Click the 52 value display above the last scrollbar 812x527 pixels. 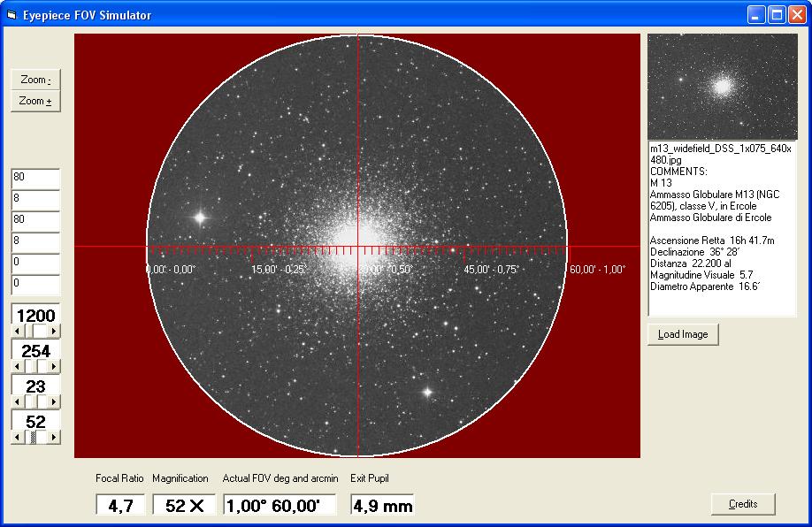click(35, 422)
